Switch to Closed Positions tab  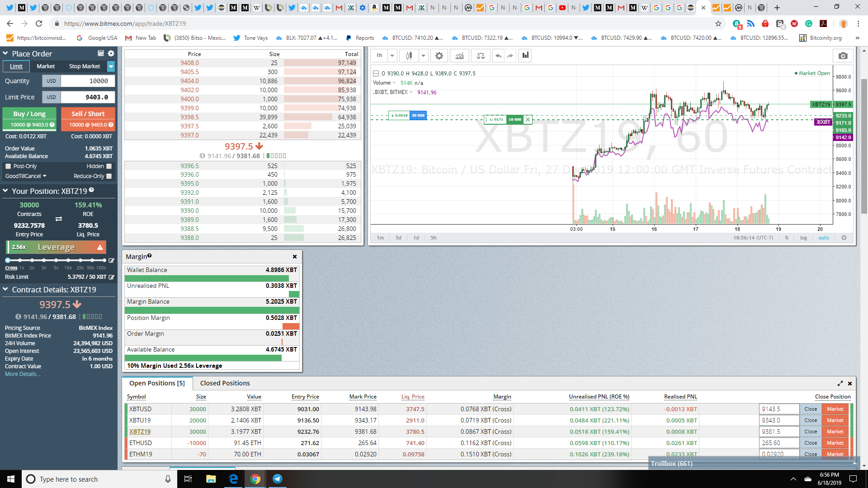[x=225, y=383]
